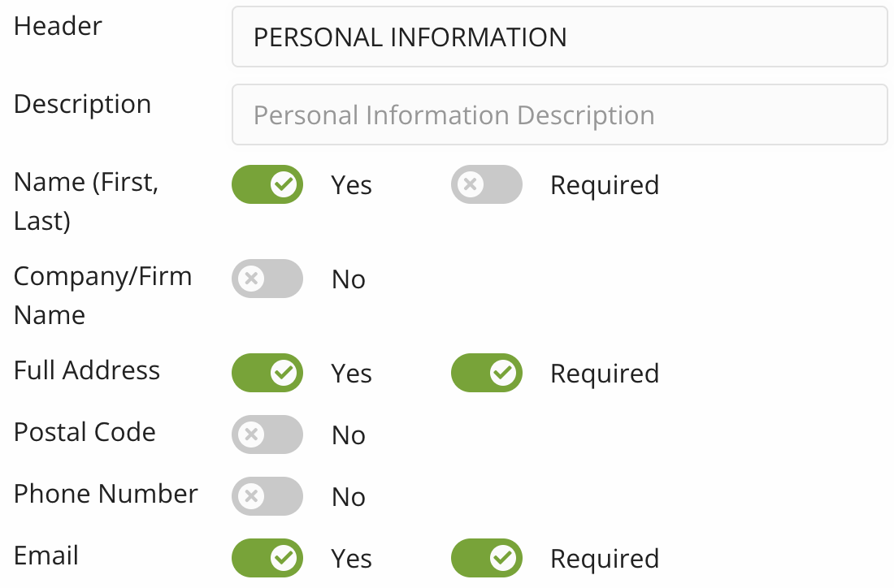Click the Postal Code label
The height and width of the screenshot is (588, 894).
pos(85,432)
